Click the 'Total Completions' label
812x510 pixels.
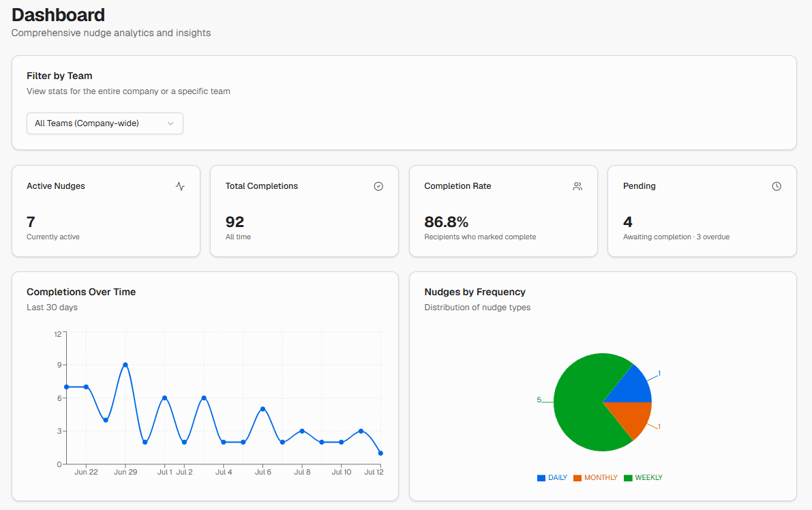(262, 186)
